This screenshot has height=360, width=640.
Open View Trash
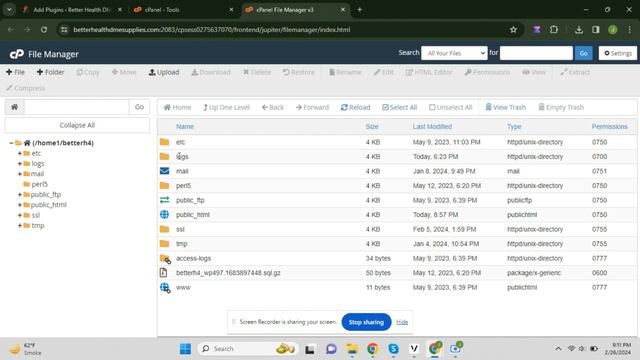[505, 107]
